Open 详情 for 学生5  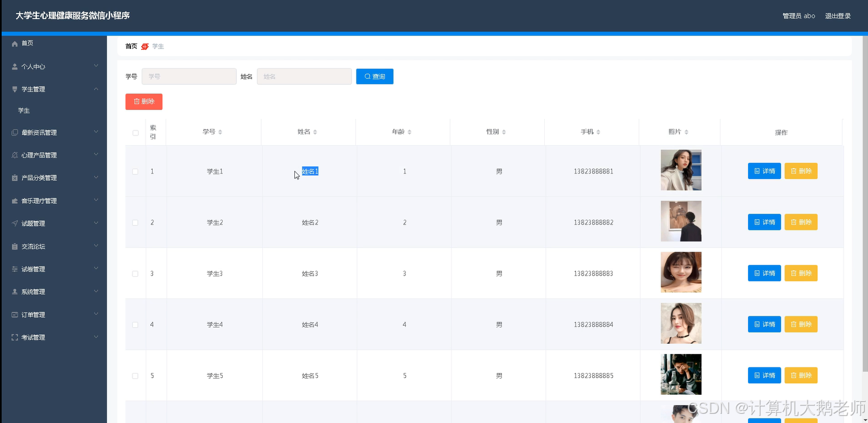pos(764,376)
